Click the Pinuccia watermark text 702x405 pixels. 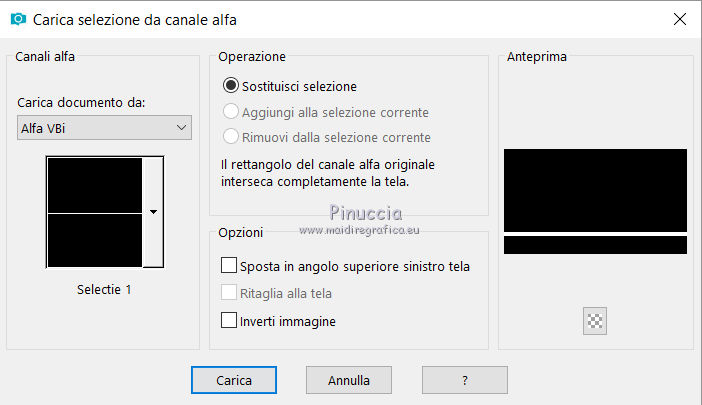pos(365,212)
